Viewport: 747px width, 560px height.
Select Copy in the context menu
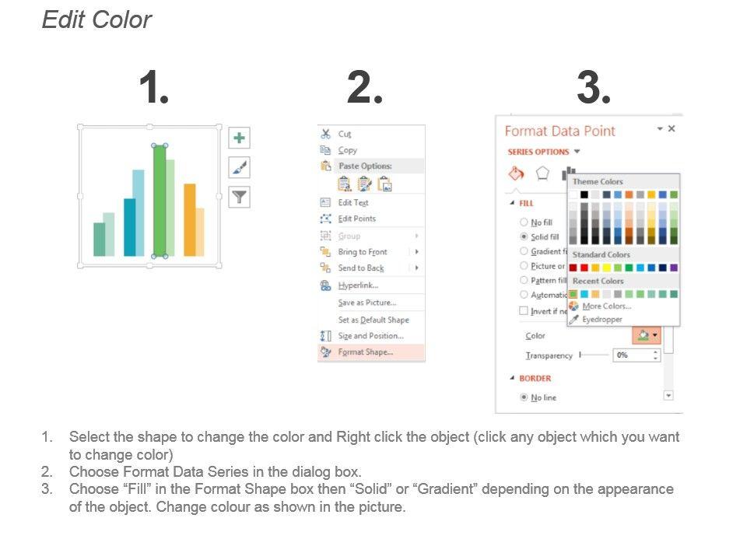point(347,150)
